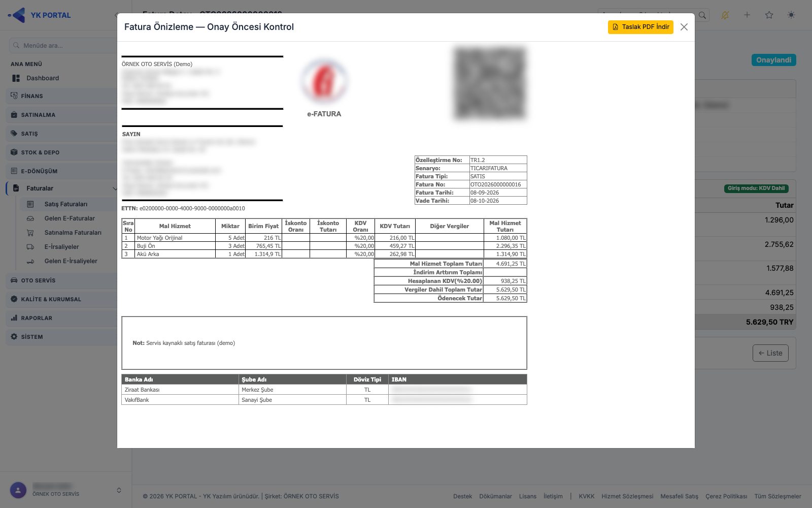Open Gelen E-Faturalar page
The image size is (812, 508).
(x=69, y=218)
